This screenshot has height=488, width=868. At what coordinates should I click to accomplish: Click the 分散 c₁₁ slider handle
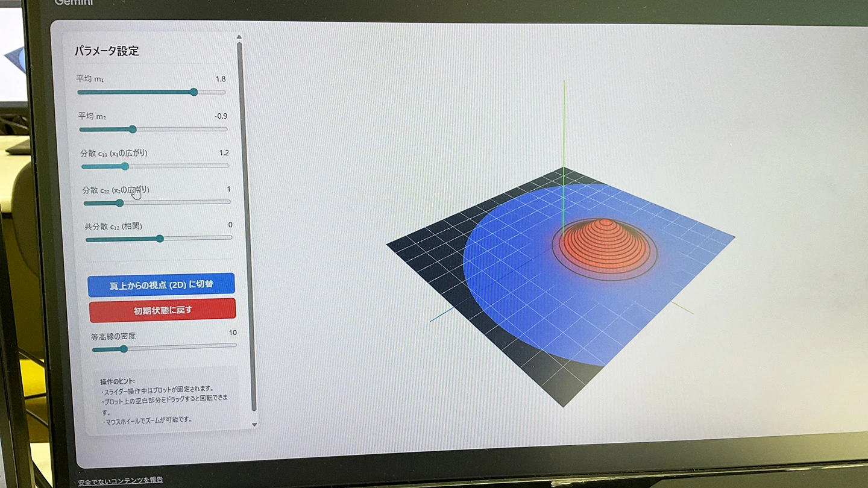[x=125, y=166]
